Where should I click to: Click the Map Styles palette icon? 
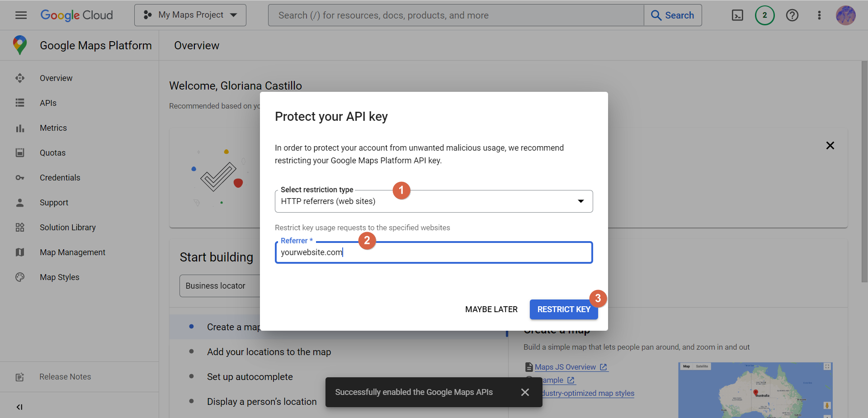tap(20, 277)
